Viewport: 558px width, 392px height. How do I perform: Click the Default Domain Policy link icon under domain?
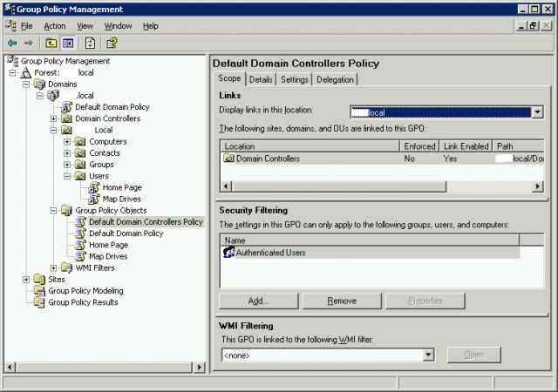pyautogui.click(x=66, y=107)
